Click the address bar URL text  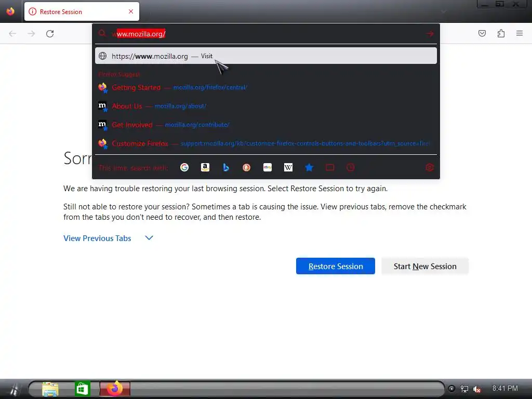coord(139,34)
